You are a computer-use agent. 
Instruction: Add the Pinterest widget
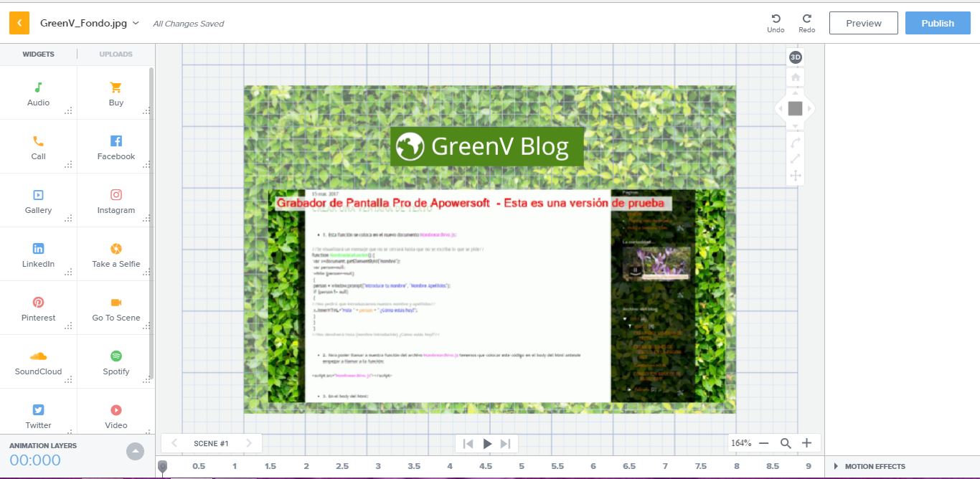(38, 308)
